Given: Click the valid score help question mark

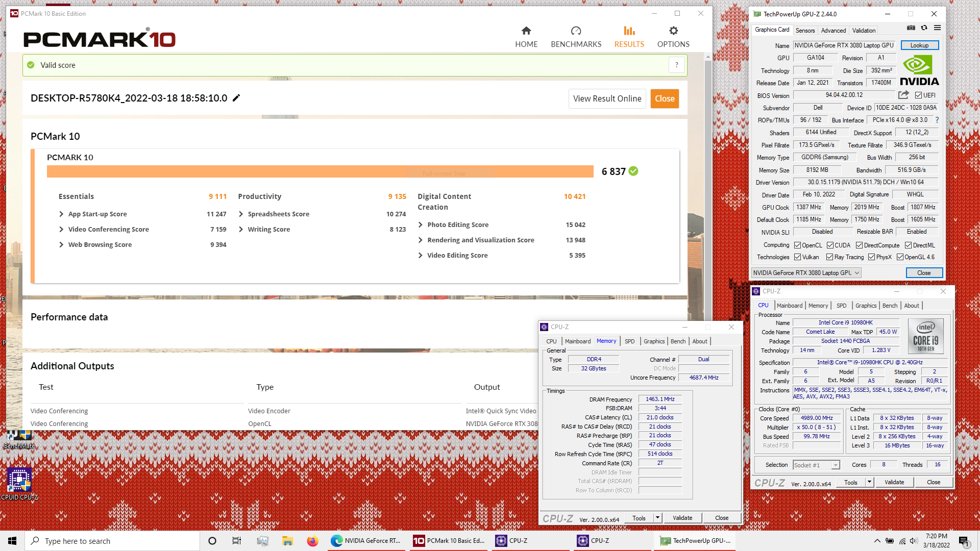Looking at the screenshot, I should click(x=677, y=65).
